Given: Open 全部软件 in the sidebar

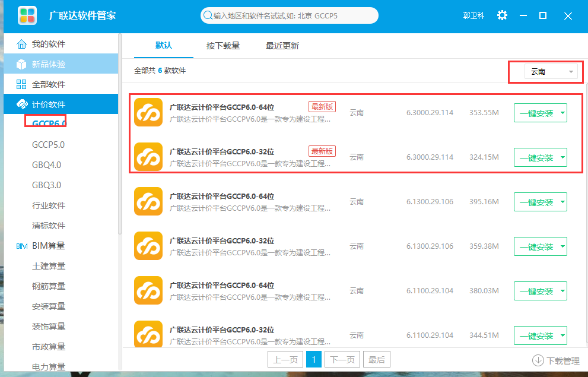Looking at the screenshot, I should [61, 84].
